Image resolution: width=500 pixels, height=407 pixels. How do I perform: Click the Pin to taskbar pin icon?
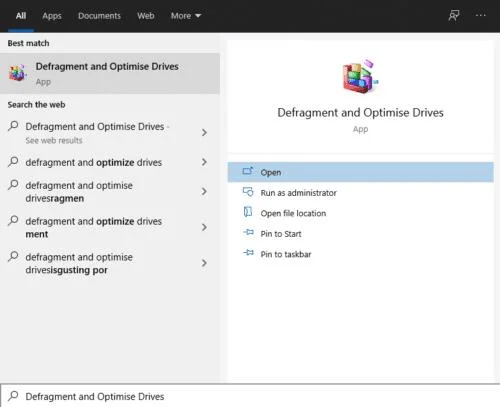[x=248, y=253]
